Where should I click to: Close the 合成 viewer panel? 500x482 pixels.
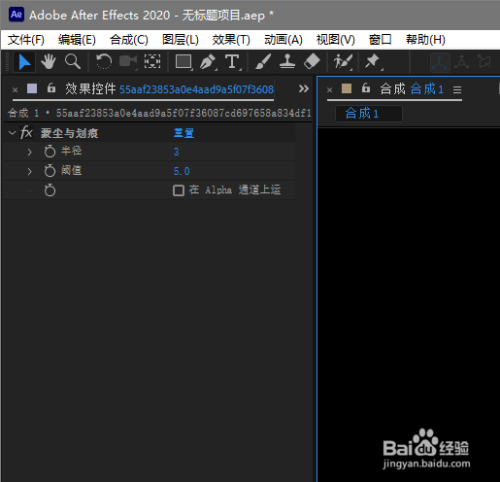tap(330, 90)
